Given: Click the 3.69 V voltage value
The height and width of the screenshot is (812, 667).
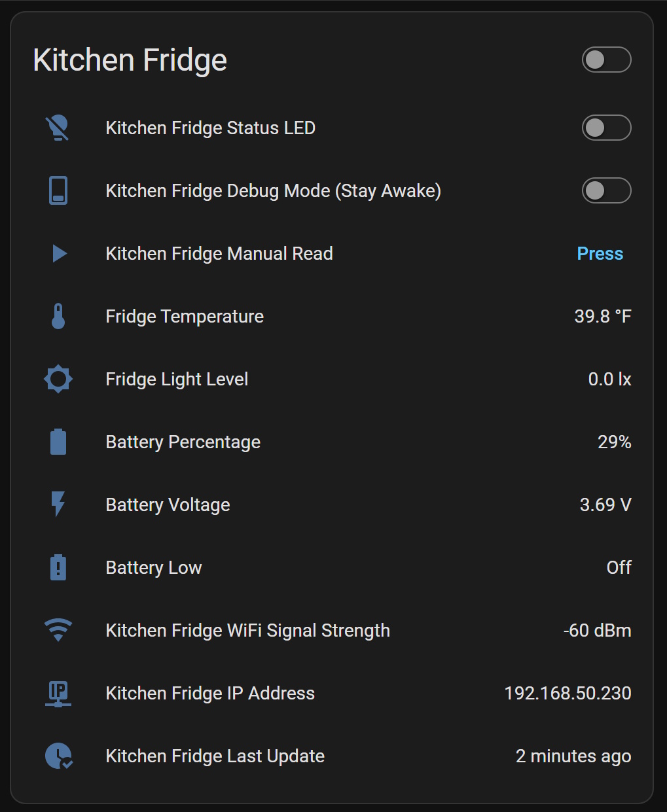Looking at the screenshot, I should 605,504.
